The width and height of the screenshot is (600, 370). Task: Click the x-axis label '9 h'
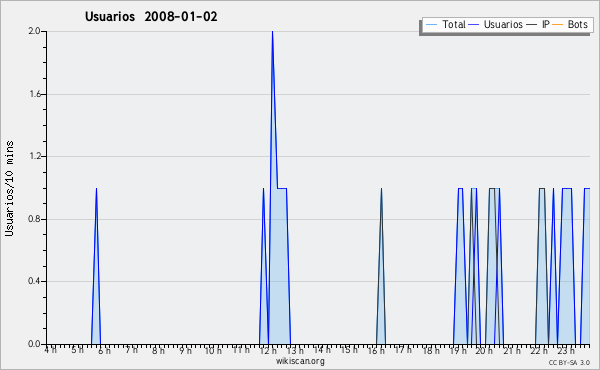185,350
